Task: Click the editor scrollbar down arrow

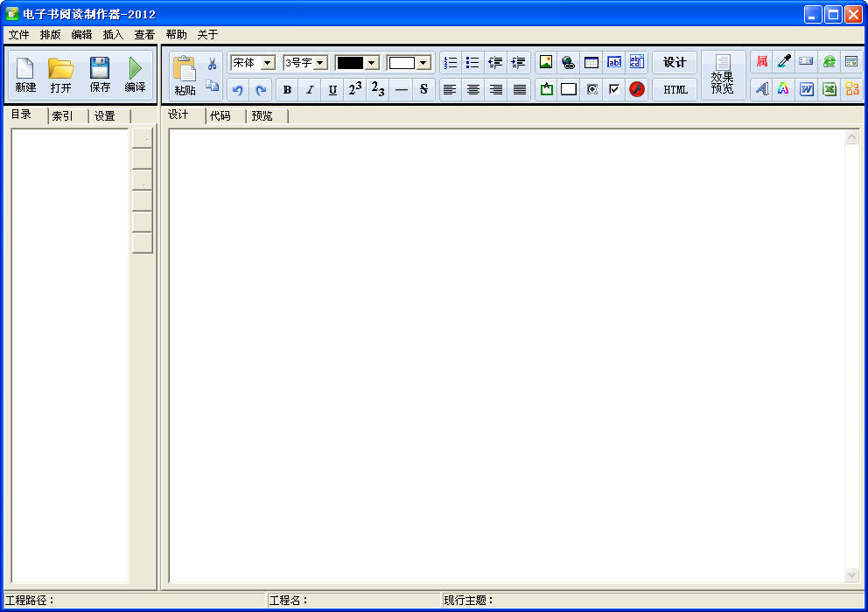Action: click(x=852, y=575)
